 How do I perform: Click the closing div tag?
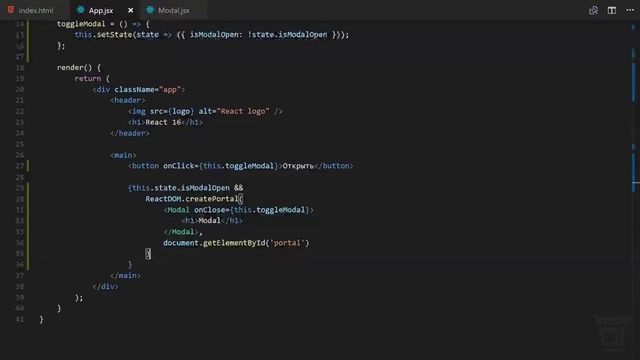(106, 287)
